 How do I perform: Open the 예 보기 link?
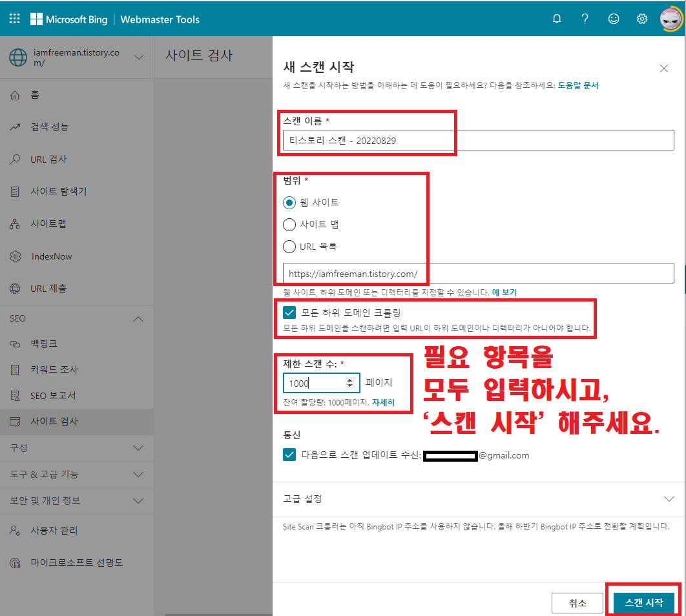tap(504, 293)
